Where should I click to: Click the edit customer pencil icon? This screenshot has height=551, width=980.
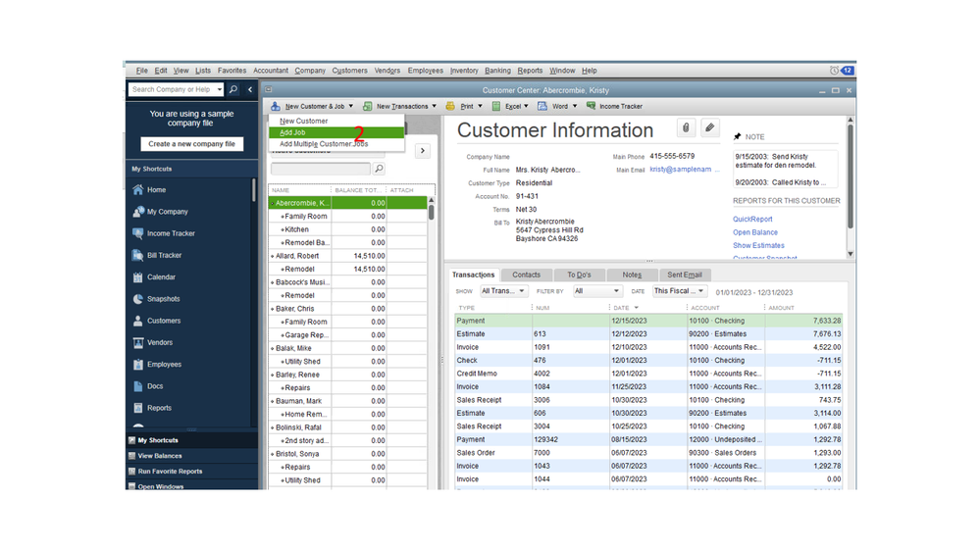click(709, 128)
